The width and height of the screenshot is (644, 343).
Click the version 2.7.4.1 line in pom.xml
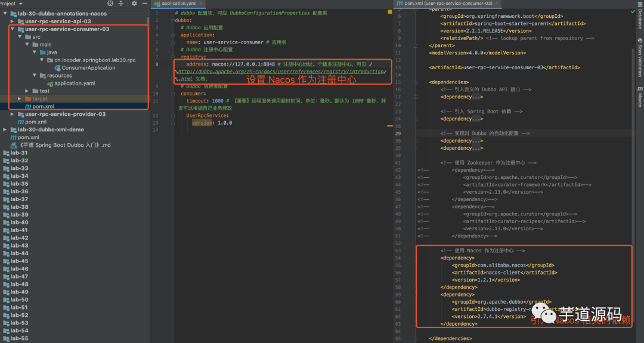(x=489, y=316)
